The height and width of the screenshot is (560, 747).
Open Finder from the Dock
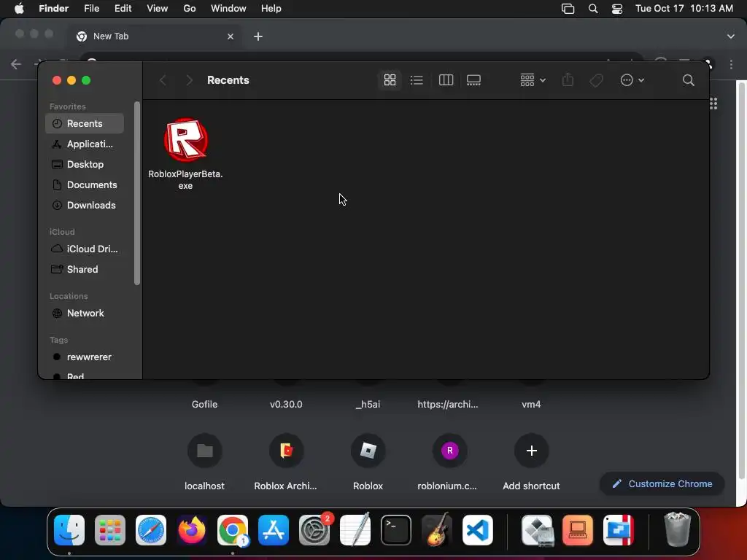(x=69, y=530)
